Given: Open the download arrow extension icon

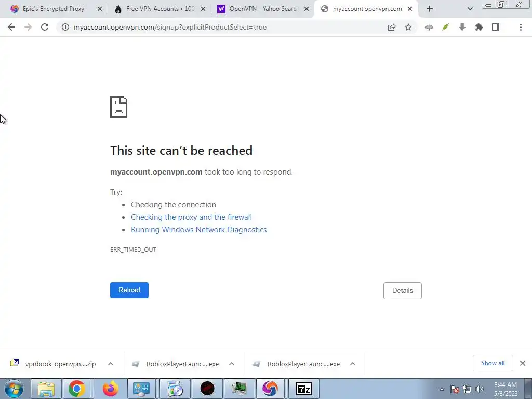Looking at the screenshot, I should [462, 27].
